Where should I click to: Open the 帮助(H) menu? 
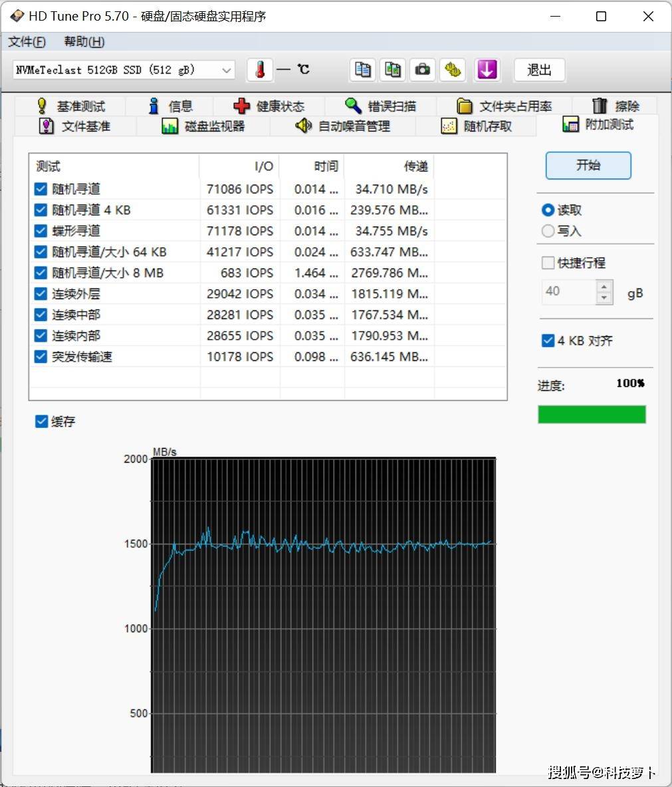click(x=84, y=42)
